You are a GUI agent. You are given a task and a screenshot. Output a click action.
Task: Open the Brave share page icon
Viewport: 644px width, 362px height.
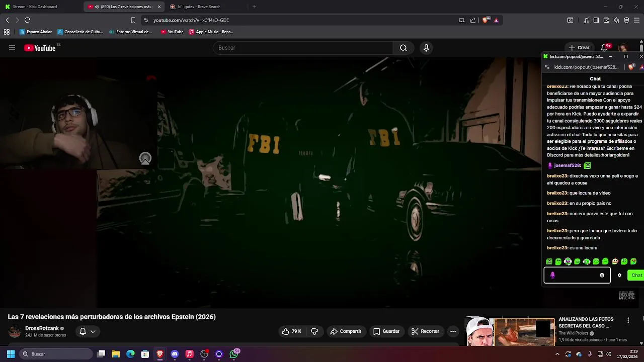pyautogui.click(x=473, y=20)
